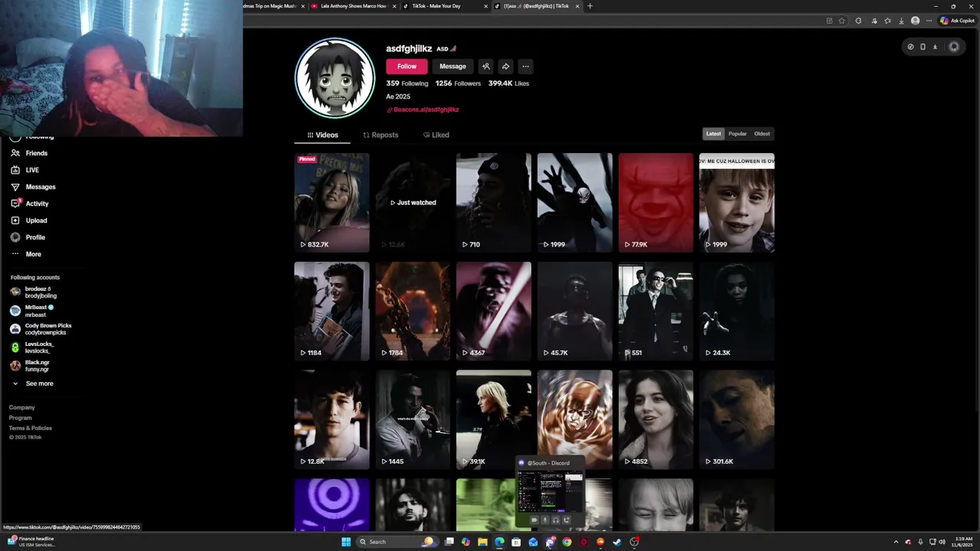The height and width of the screenshot is (551, 980).
Task: Mute microphone in Discord preview popup
Action: pos(545,520)
